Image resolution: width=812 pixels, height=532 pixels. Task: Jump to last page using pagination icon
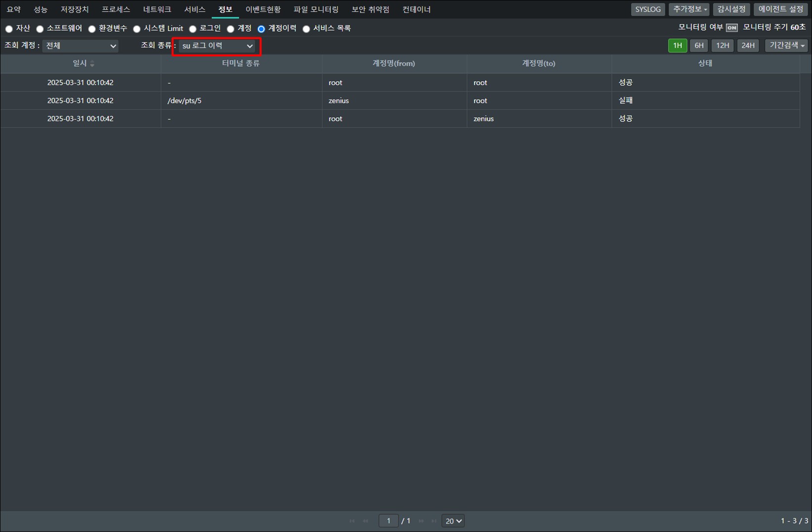[x=434, y=521]
